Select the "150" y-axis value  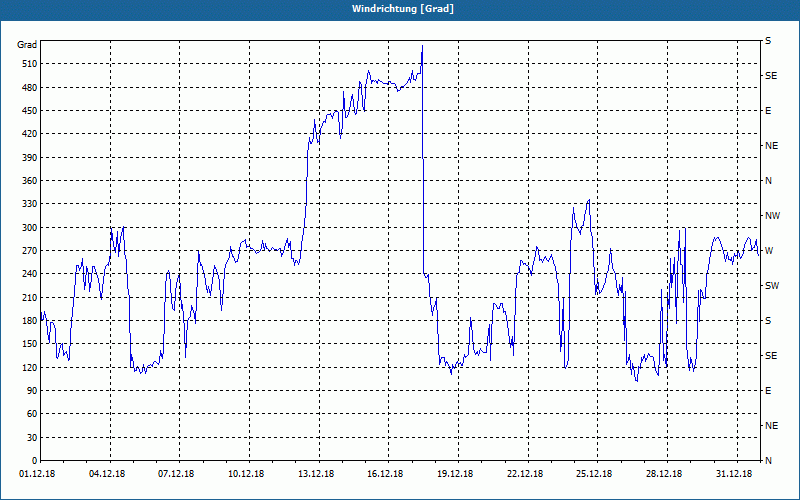(30, 344)
